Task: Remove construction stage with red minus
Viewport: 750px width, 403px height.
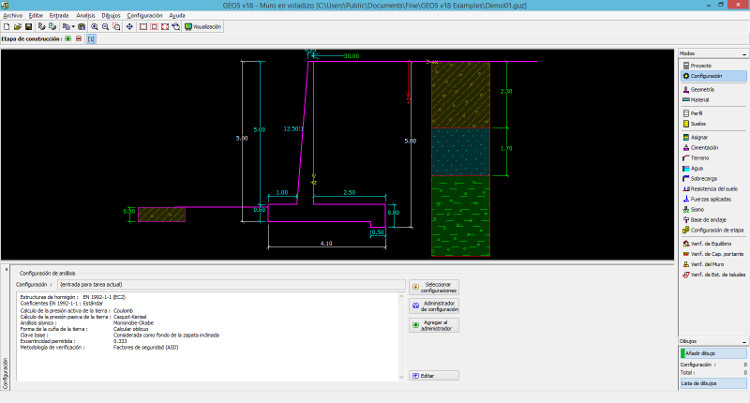Action: [78, 39]
